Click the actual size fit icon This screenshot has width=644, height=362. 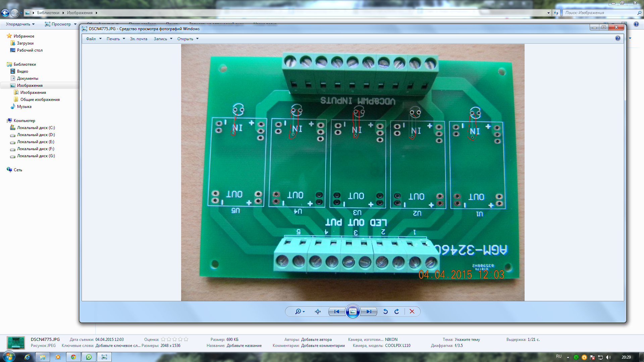pyautogui.click(x=318, y=311)
